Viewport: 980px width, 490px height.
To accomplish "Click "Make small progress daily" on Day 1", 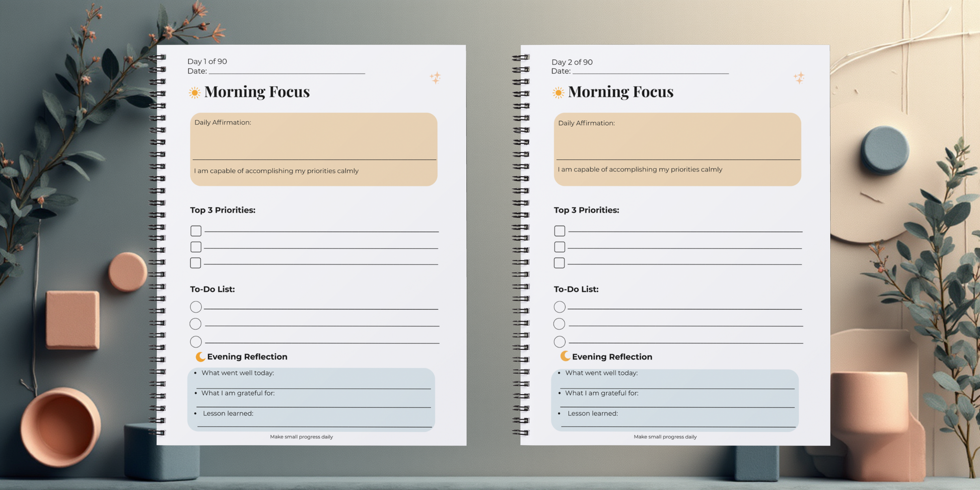I will tap(301, 437).
